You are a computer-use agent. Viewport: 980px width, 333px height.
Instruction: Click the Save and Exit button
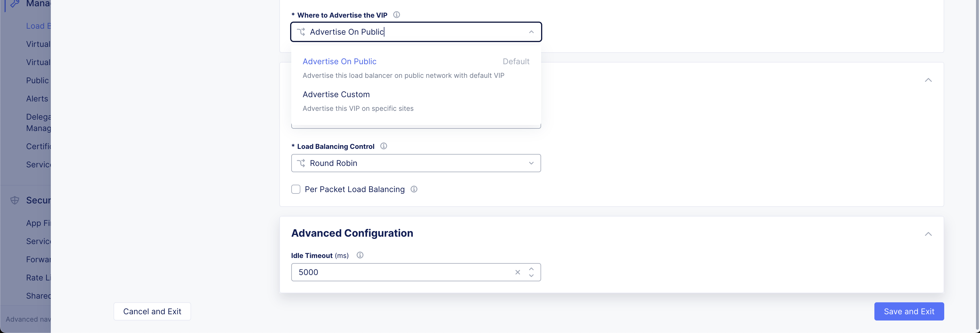point(908,311)
